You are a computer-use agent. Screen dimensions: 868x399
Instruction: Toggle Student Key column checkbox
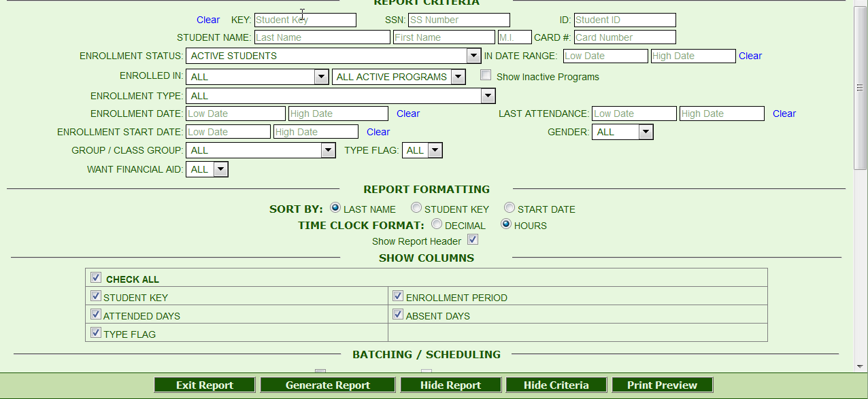click(96, 296)
